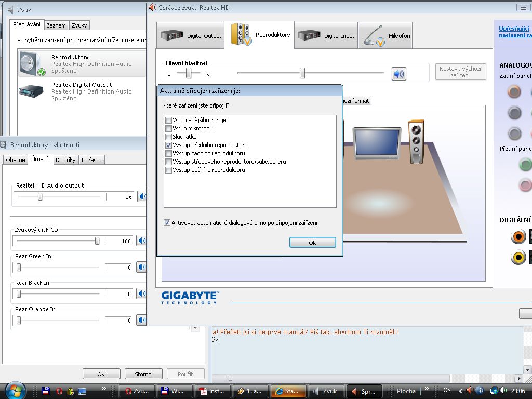Click Zvukový disk CD value field
Image resolution: width=532 pixels, height=399 pixels.
[119, 241]
